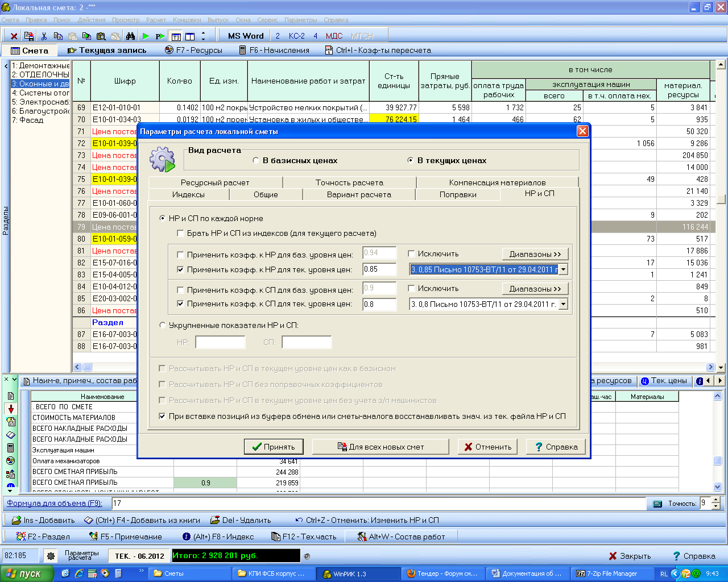Image resolution: width=728 pixels, height=582 pixels.
Task: Expand the СП coefficient letter dropdown
Action: coord(563,304)
